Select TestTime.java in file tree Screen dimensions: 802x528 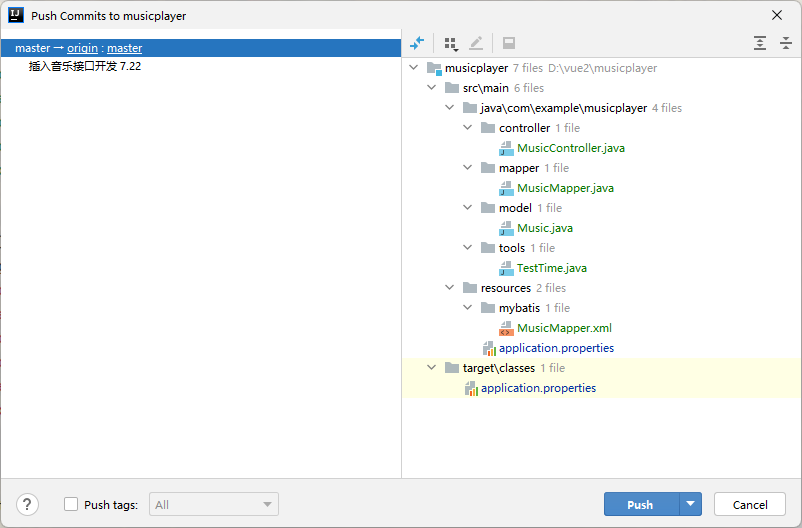[x=551, y=268]
